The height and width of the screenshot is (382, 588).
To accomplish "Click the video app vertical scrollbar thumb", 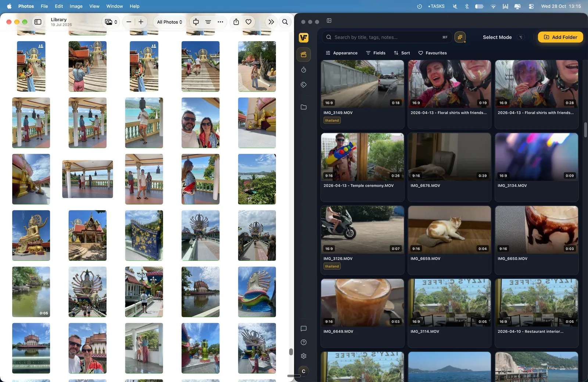I will [585, 130].
